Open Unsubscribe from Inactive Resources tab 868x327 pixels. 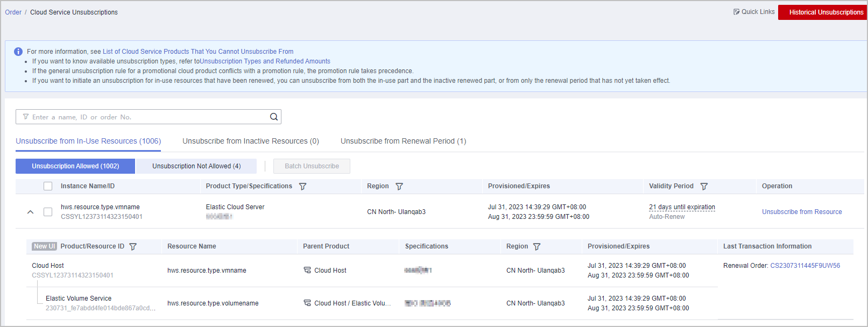250,141
